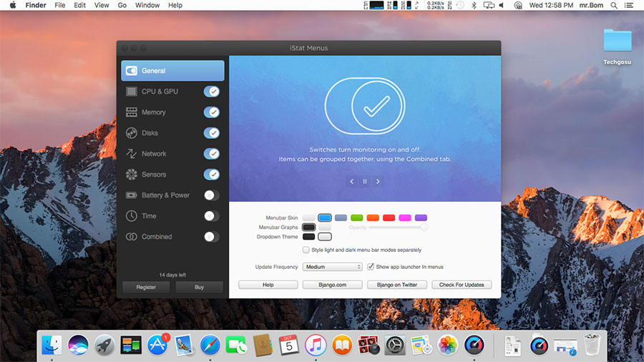Image resolution: width=644 pixels, height=362 pixels.
Task: Select the General section in the sidebar
Action: click(172, 71)
